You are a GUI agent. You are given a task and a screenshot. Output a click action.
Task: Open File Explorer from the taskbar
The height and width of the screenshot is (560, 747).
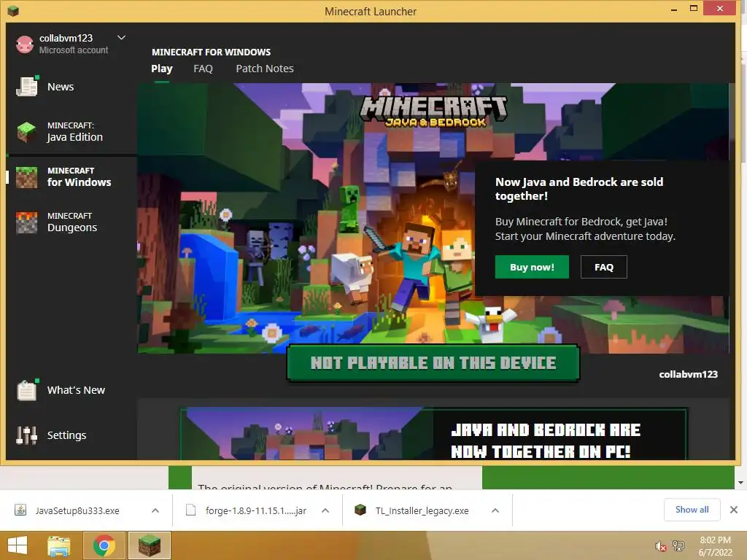coord(59,545)
